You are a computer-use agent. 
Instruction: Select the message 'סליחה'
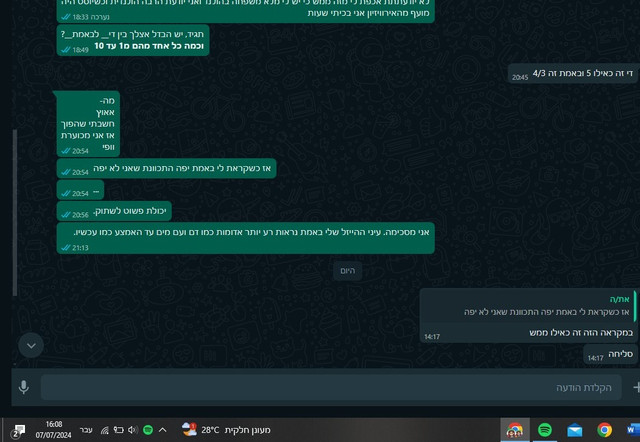(610, 354)
